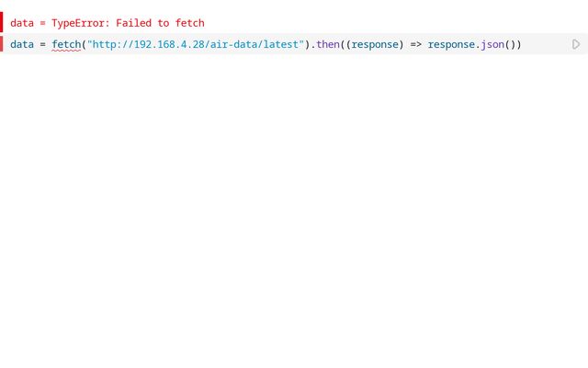Click the "(response)" arrow function parameter
Image resolution: width=588 pixels, height=368 pixels.
375,45
